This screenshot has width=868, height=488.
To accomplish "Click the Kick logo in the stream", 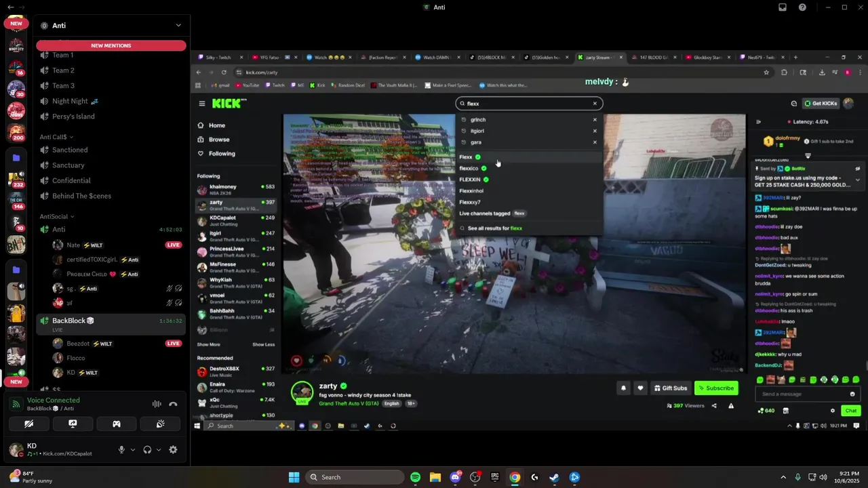I will pos(229,103).
